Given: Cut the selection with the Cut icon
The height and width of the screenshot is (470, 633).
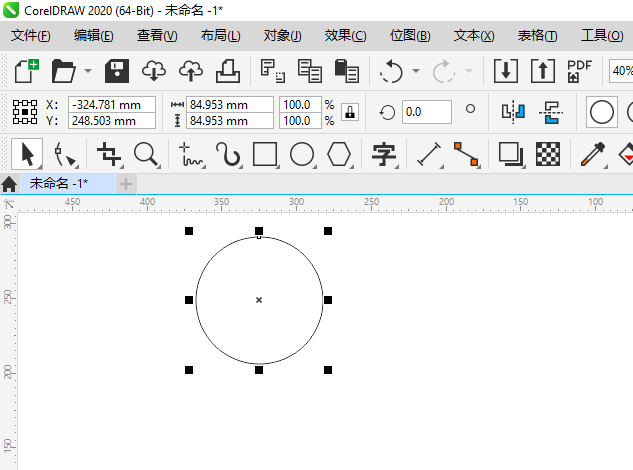Looking at the screenshot, I should [x=273, y=71].
